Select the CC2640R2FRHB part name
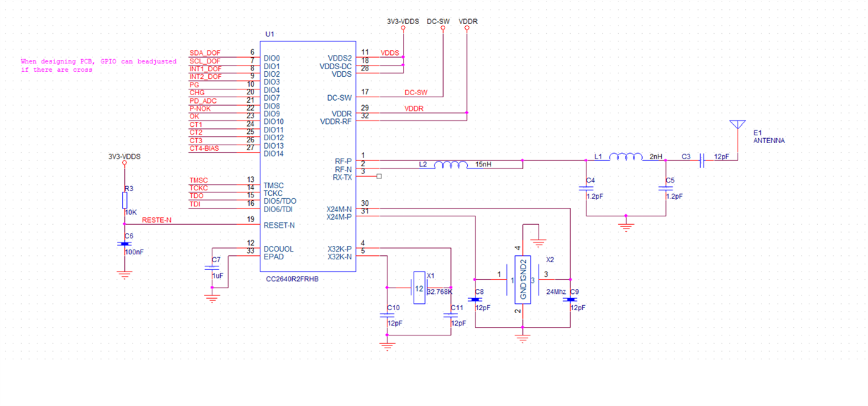 click(x=292, y=279)
